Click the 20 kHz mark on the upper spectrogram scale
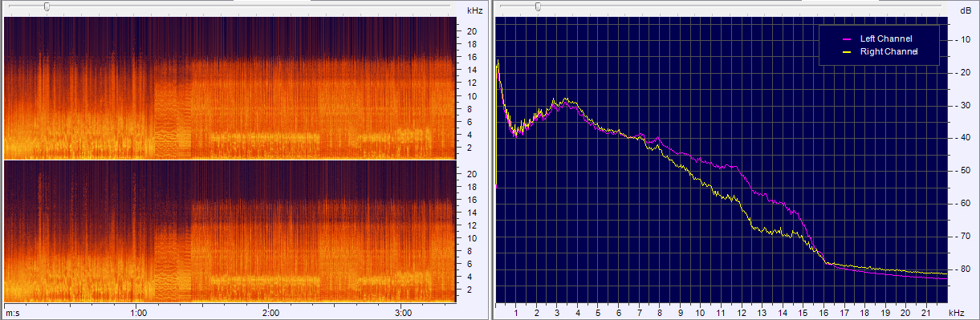Image resolution: width=980 pixels, height=320 pixels. [x=473, y=31]
